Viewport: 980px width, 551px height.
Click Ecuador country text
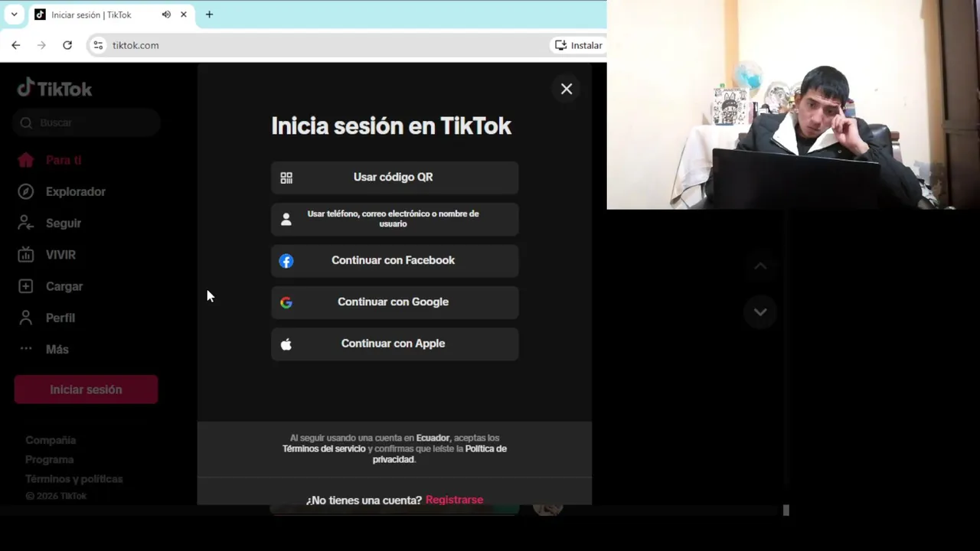click(433, 438)
